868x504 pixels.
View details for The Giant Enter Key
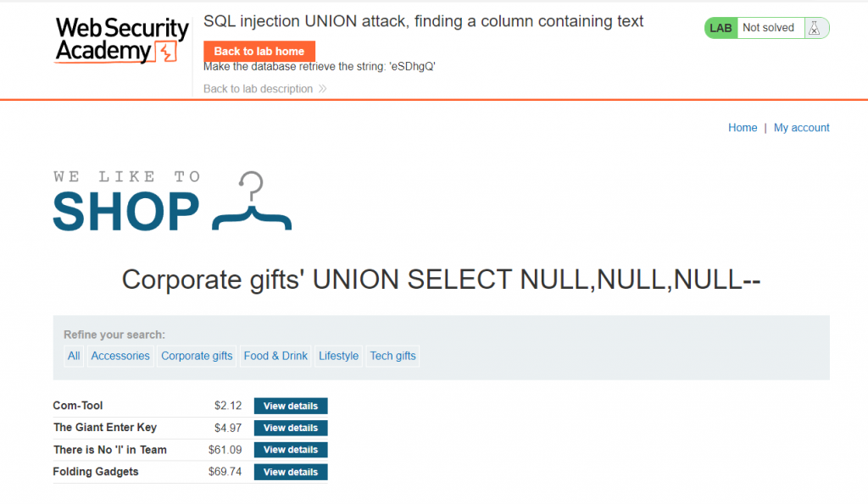point(290,428)
